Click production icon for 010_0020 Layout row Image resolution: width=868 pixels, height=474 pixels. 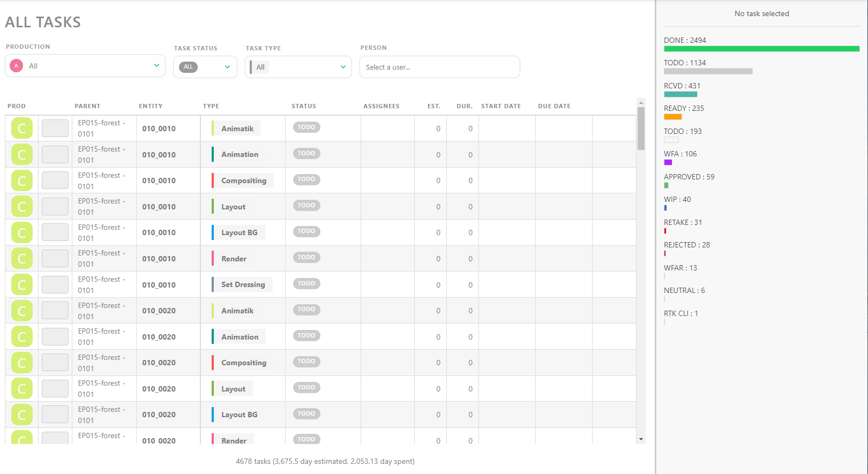(22, 388)
